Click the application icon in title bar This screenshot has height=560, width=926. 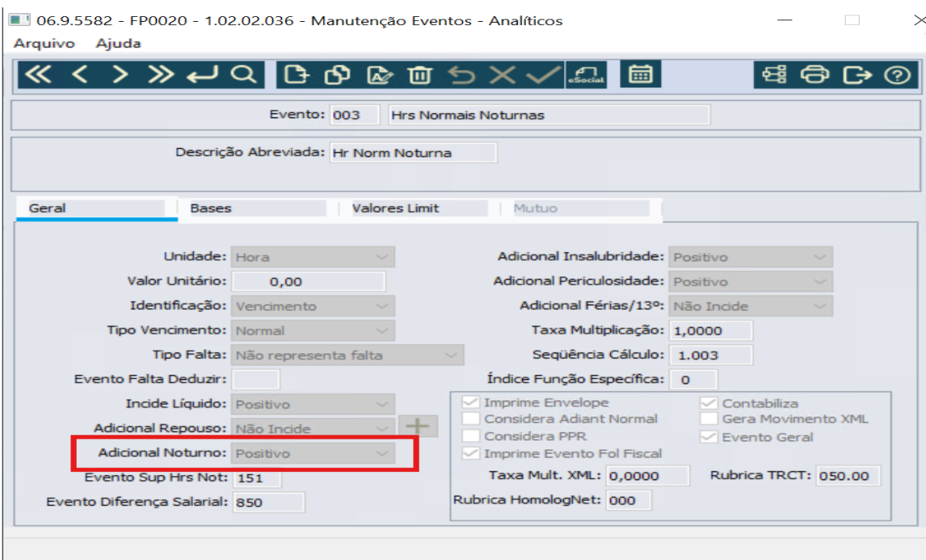[19, 20]
